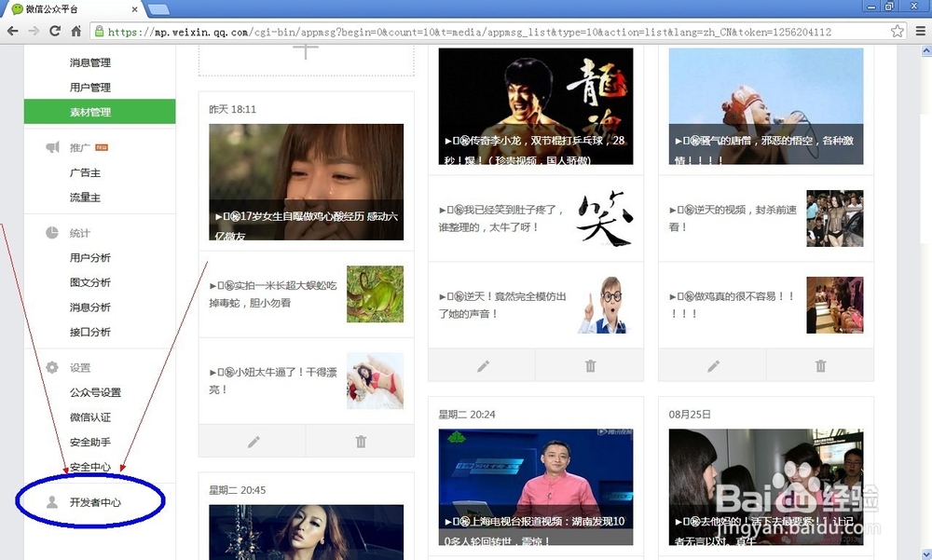This screenshot has height=560, width=932.
Task: Click the browser refresh icon
Action: [53, 30]
